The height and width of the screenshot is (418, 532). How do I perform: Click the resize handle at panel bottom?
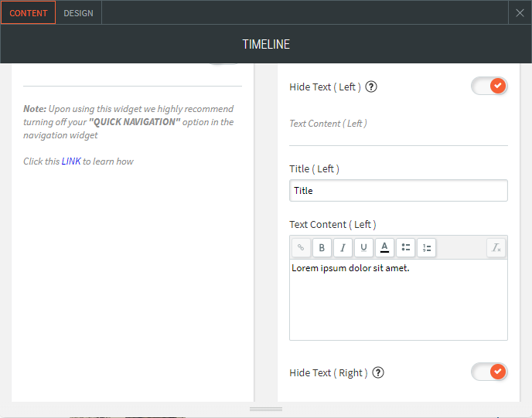pyautogui.click(x=266, y=409)
